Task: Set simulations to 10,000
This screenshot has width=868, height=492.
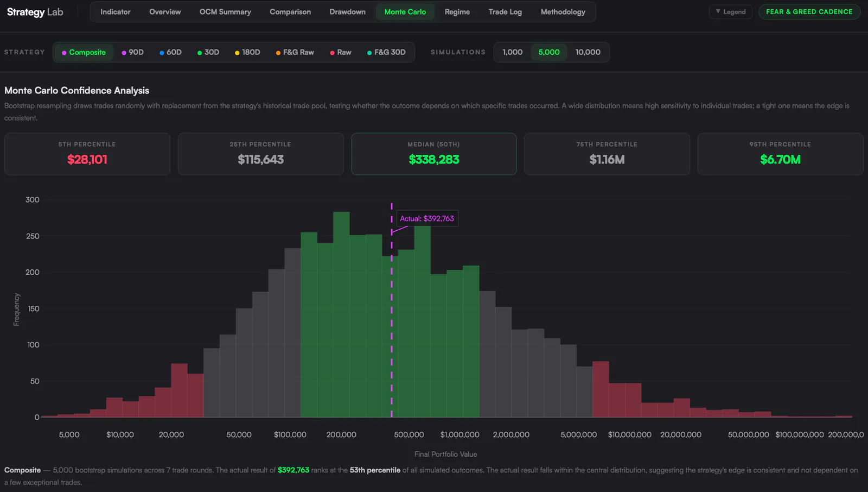Action: coord(588,52)
